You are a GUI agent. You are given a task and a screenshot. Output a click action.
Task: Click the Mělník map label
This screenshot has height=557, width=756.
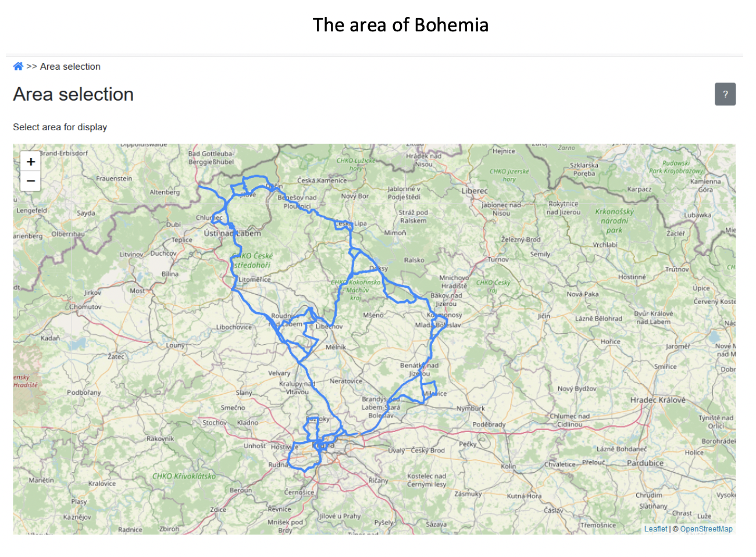click(x=336, y=347)
